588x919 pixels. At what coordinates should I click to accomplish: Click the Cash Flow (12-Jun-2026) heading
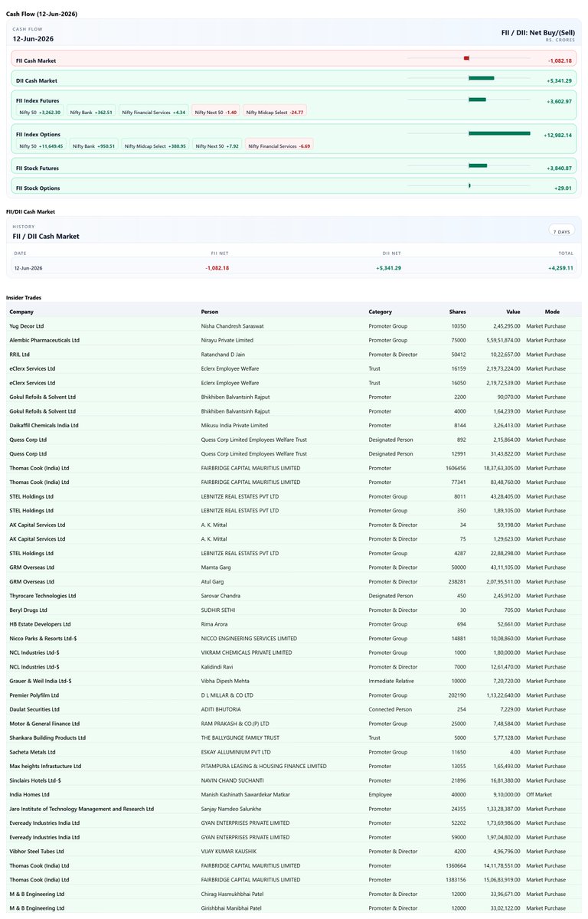[x=41, y=15]
